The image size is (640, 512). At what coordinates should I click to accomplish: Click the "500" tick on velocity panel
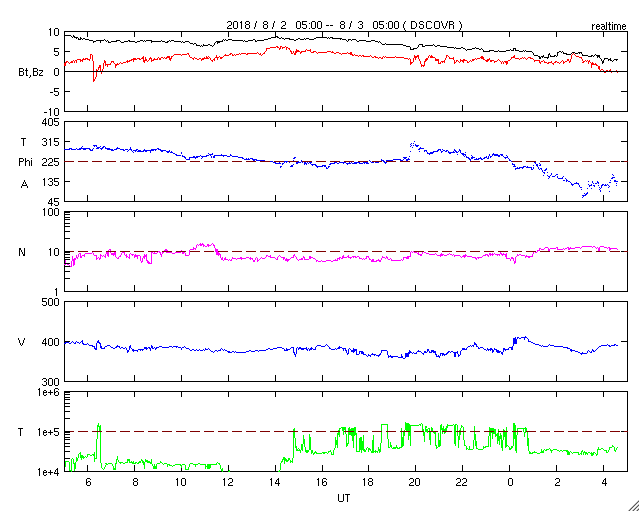(51, 303)
